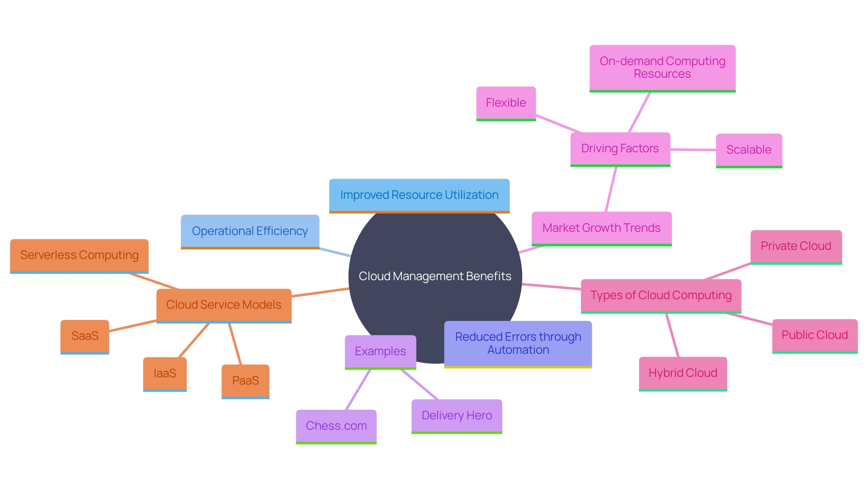The height and width of the screenshot is (488, 868).
Task: Click the green color accent on Flexible node
Action: [x=505, y=120]
